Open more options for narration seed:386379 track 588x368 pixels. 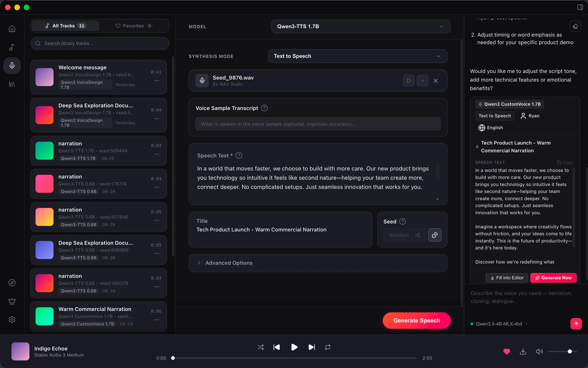click(156, 287)
